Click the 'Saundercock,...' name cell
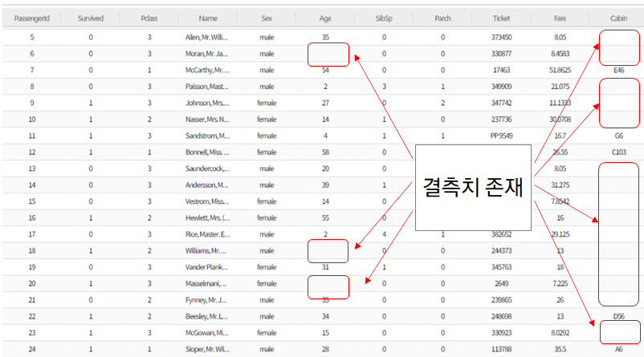 click(207, 168)
